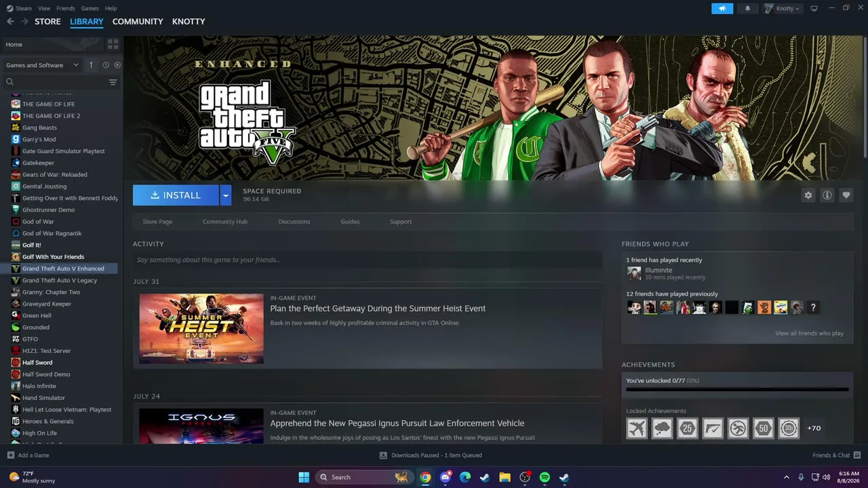Open File Explorer from the taskbar

point(505,477)
